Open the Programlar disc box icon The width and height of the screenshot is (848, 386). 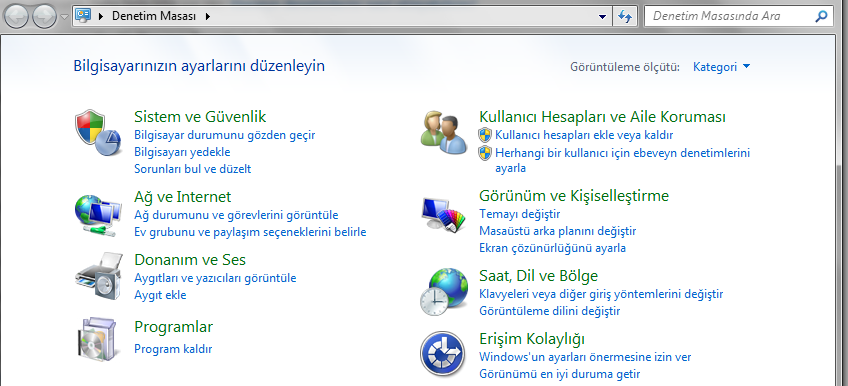coord(98,340)
